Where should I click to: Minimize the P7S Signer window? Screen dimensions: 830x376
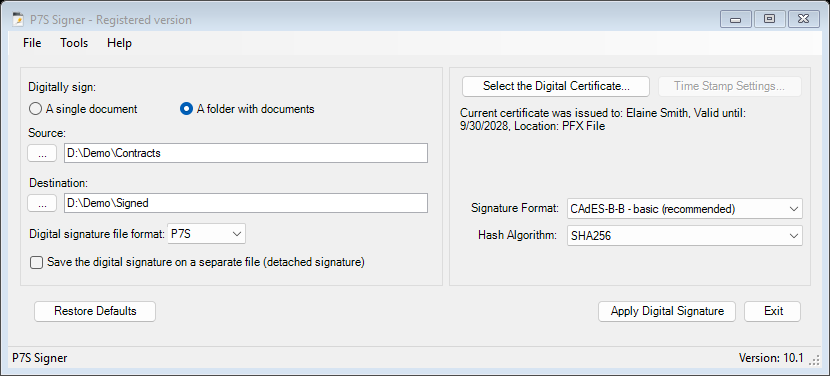click(735, 20)
